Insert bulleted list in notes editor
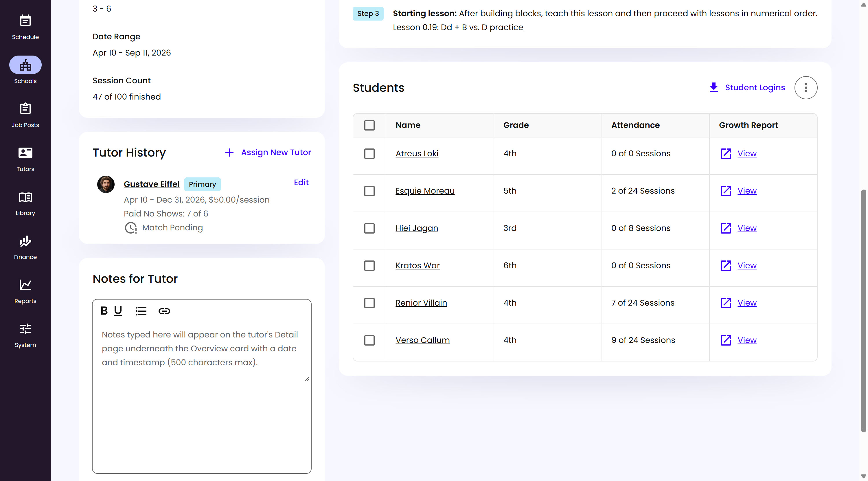Viewport: 868px width, 481px height. tap(141, 311)
